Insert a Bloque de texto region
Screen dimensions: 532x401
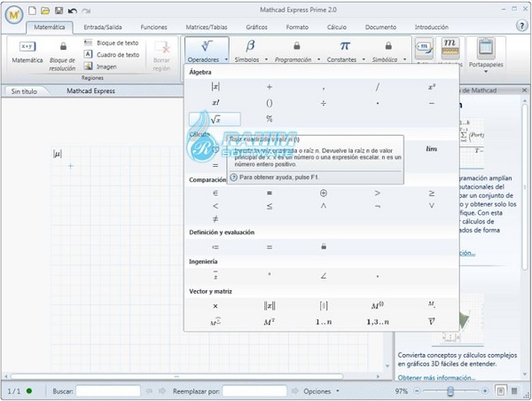(x=112, y=43)
